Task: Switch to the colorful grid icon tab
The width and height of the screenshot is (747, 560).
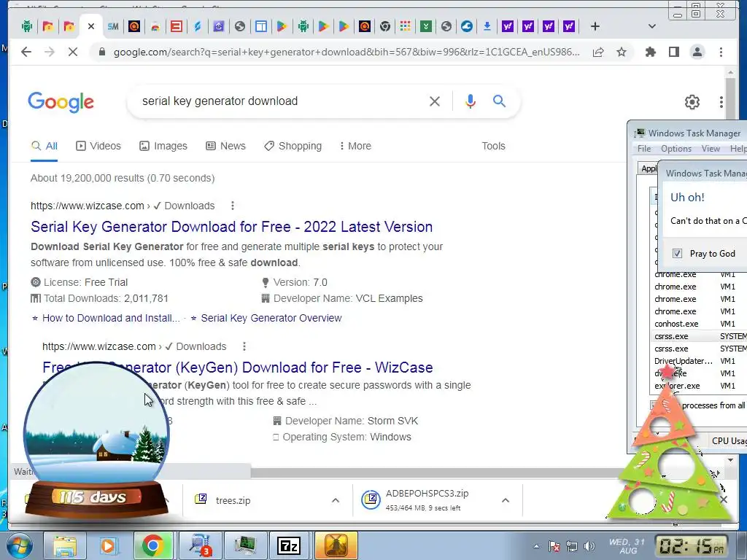Action: pos(405,26)
